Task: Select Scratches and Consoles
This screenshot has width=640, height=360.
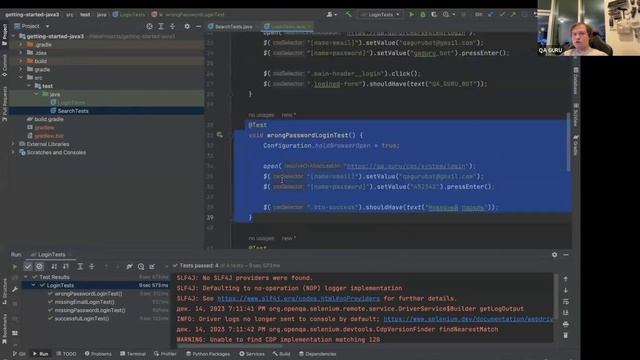Action: (x=56, y=152)
